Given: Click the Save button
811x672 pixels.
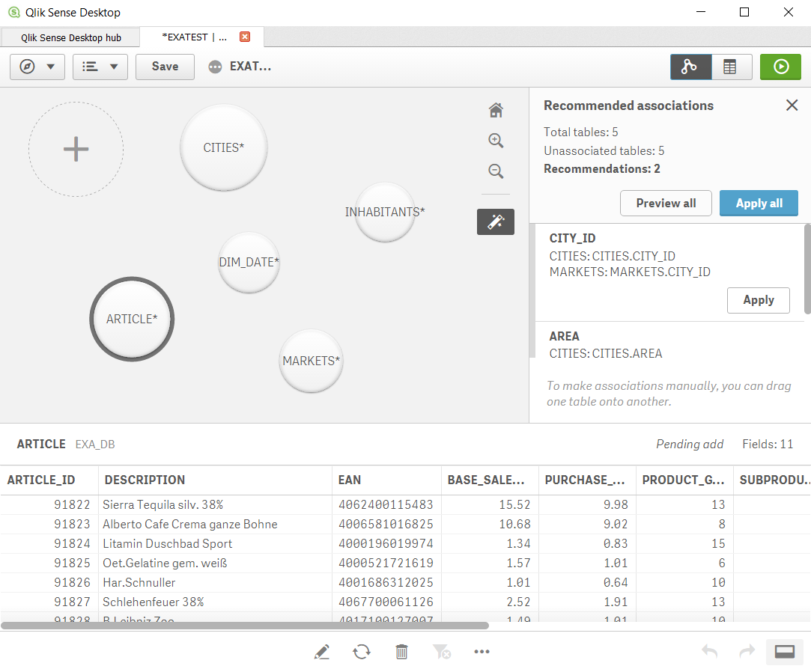Looking at the screenshot, I should tap(165, 67).
